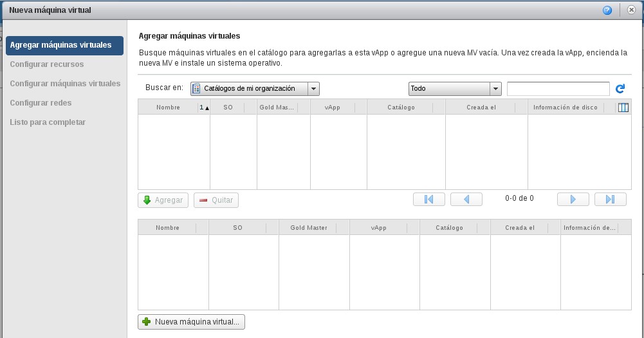The height and width of the screenshot is (338, 644).
Task: Click 'Catálogo' column header in upper table
Action: point(401,108)
